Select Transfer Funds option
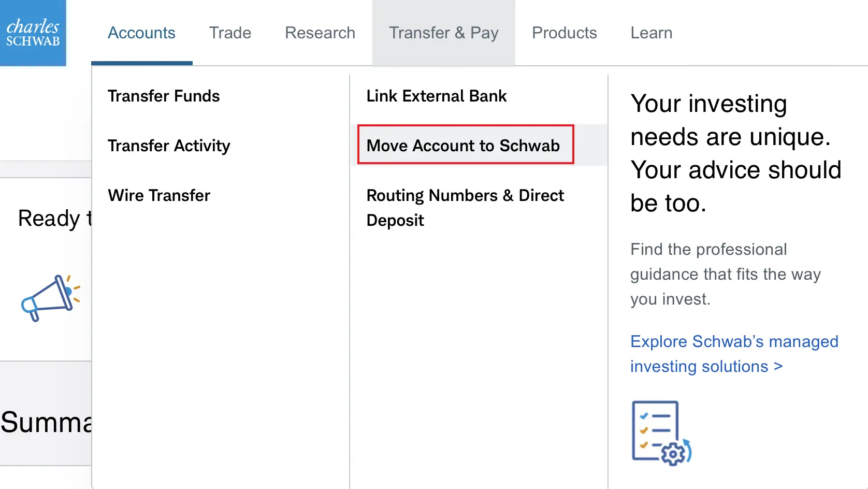 164,96
